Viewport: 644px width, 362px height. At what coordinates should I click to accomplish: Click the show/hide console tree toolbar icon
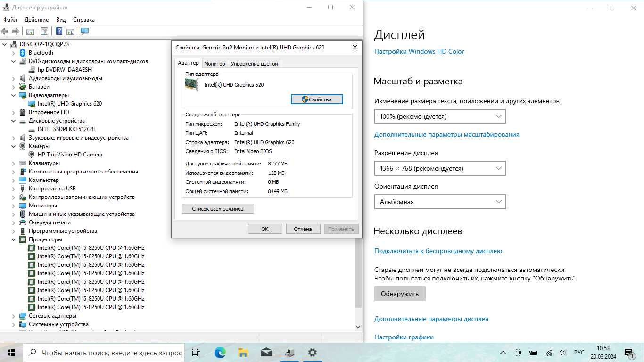click(30, 31)
